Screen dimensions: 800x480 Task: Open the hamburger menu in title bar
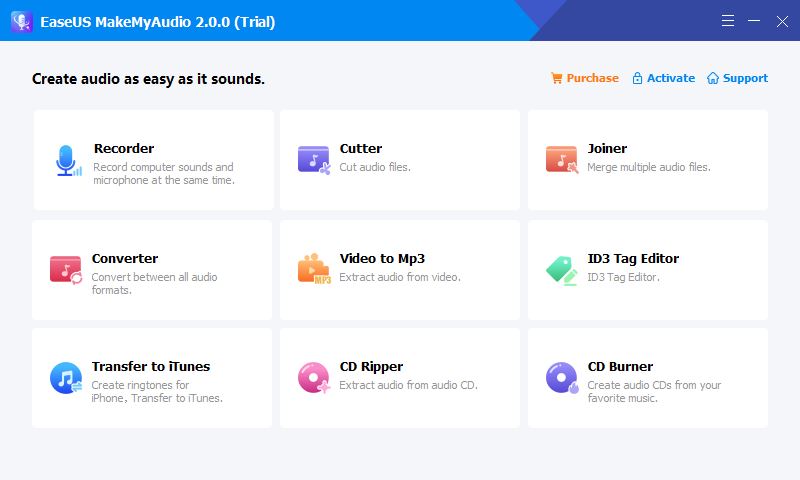click(x=728, y=20)
